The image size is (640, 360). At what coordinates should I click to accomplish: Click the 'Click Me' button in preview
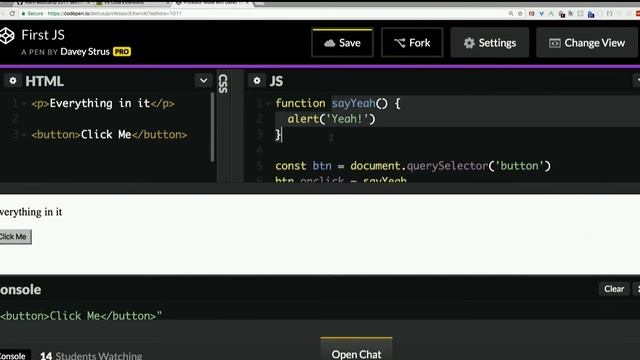[15, 237]
